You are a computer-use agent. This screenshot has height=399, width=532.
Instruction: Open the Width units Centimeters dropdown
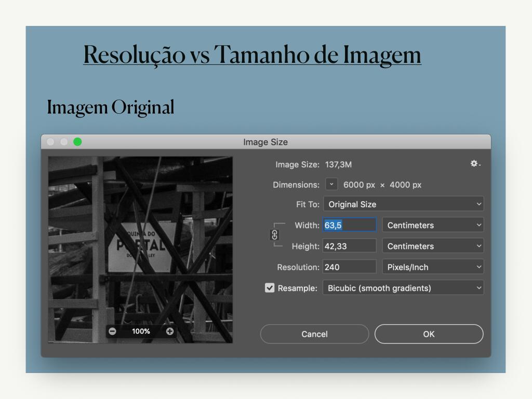(433, 225)
